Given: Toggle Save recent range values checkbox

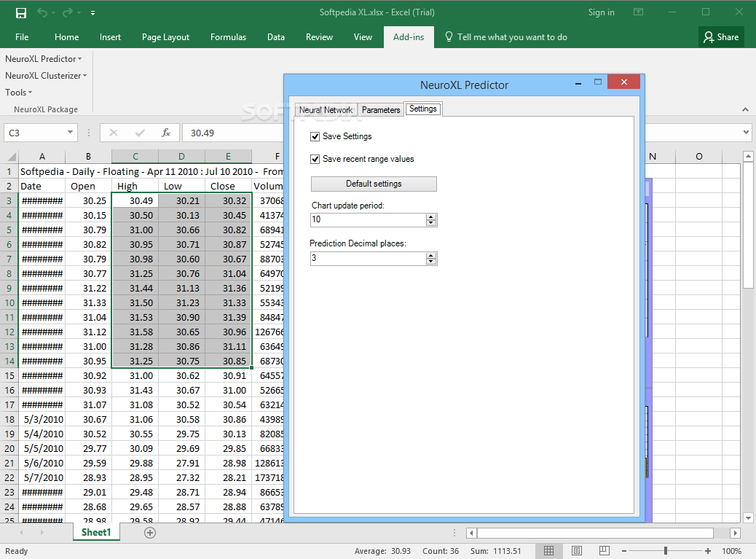Looking at the screenshot, I should tap(315, 159).
